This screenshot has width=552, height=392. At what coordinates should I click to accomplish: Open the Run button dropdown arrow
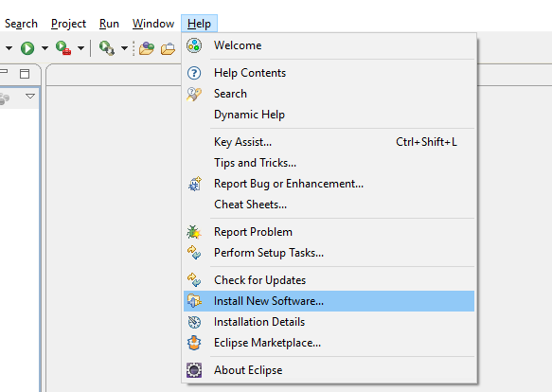(x=45, y=48)
